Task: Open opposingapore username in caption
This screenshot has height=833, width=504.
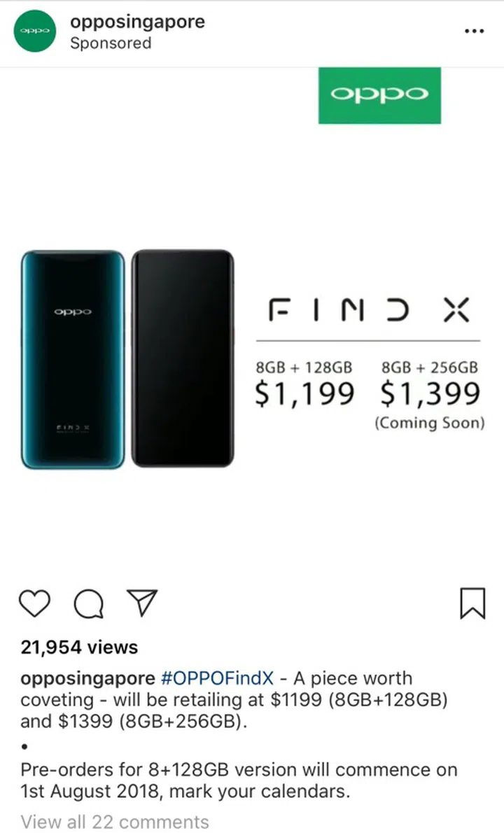Action: click(x=87, y=679)
